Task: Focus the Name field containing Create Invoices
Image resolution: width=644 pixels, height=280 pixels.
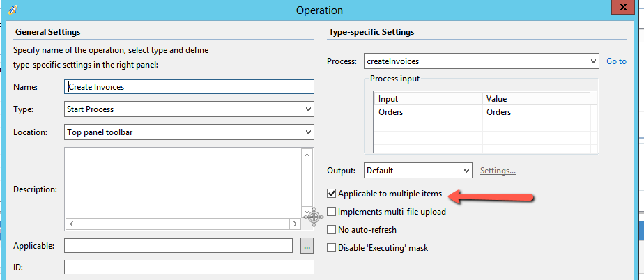Action: [189, 86]
